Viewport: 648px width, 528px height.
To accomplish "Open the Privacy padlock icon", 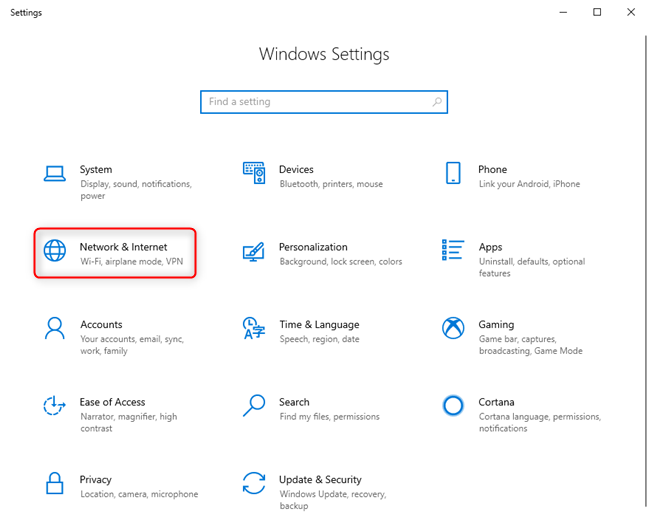I will point(55,483).
